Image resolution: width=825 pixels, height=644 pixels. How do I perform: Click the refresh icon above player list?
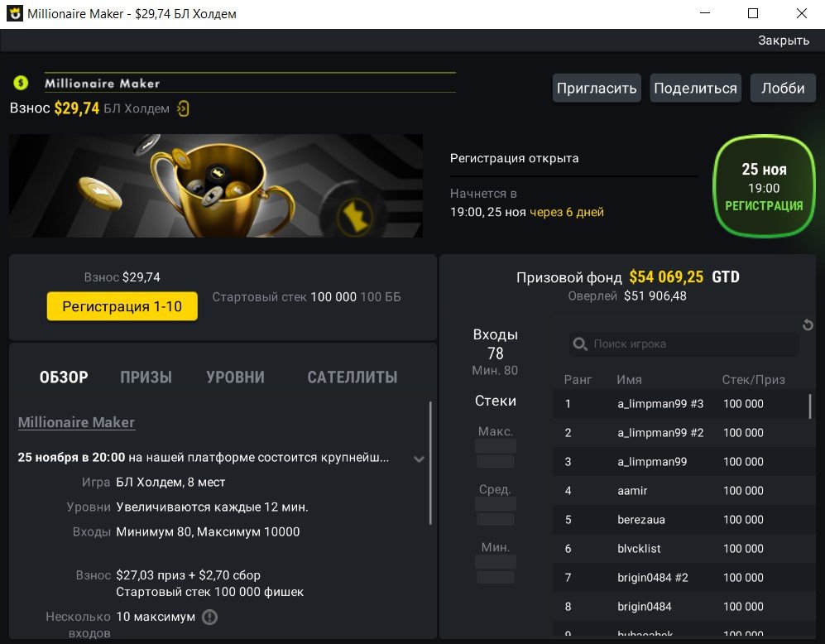[808, 325]
